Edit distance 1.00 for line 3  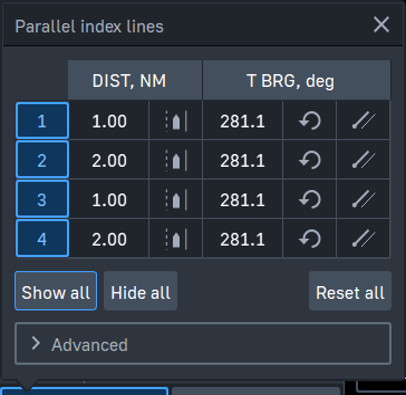[109, 199]
